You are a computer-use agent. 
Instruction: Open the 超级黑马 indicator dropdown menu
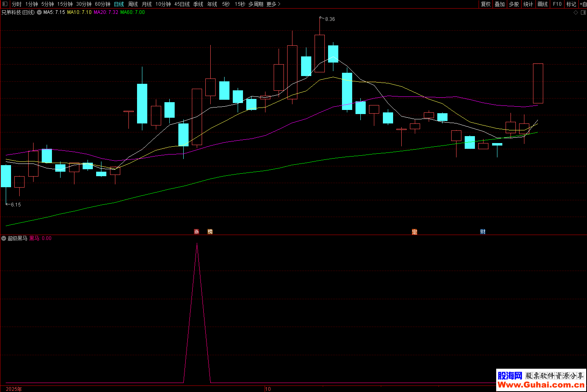(x=4, y=238)
